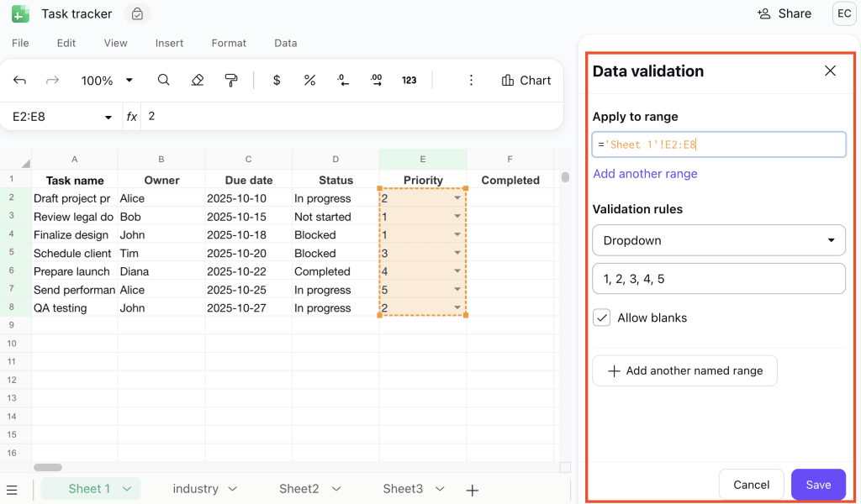Click the Save button
Image resolution: width=861 pixels, height=504 pixels.
coord(817,485)
